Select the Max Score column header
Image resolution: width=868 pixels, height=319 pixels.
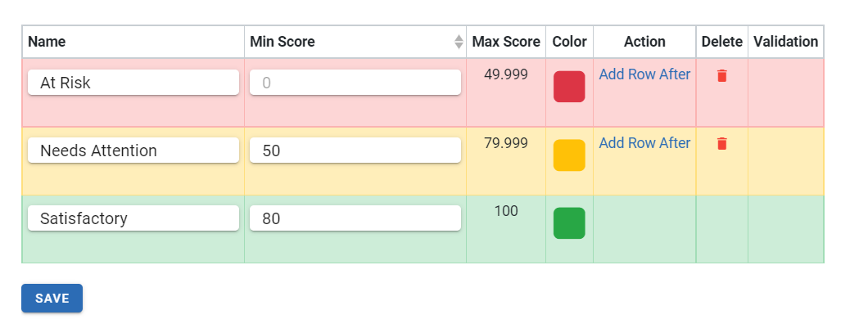(x=506, y=42)
